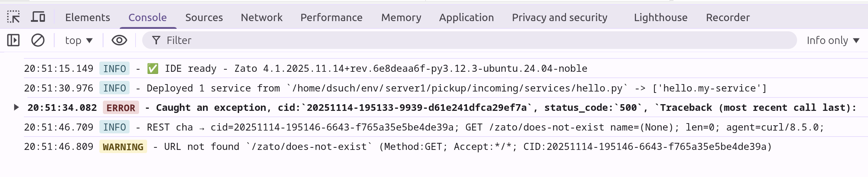Screen dimensions: 868x177
Task: Click the WARNING badge log entry
Action: (x=123, y=147)
